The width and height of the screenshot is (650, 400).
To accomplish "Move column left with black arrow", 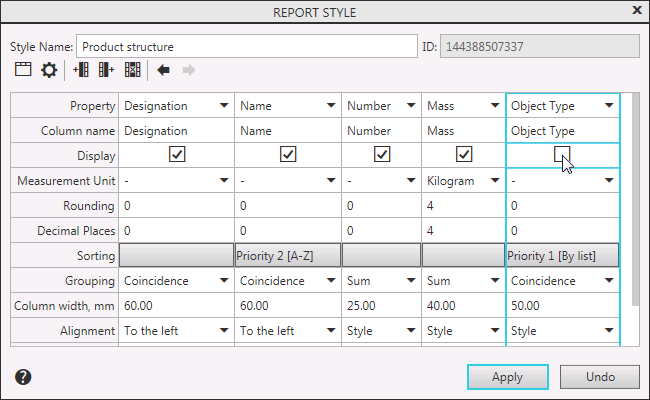I will tap(163, 70).
